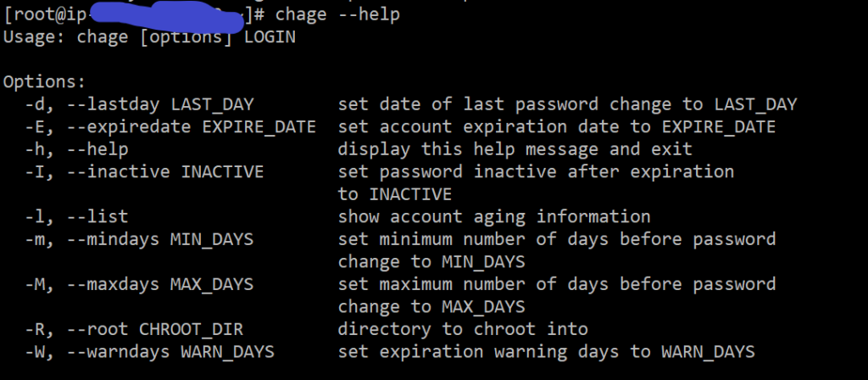Click the "-l, --list" option text
The height and width of the screenshot is (380, 868).
(77, 216)
